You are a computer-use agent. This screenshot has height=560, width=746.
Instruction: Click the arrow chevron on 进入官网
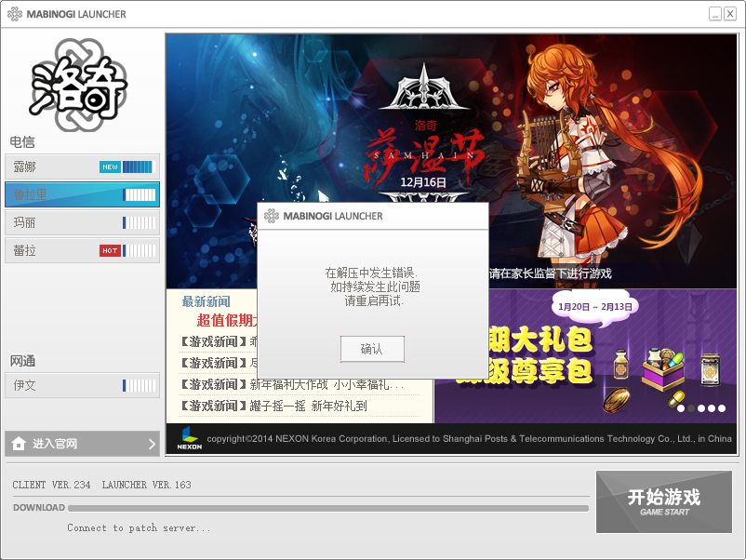[x=152, y=444]
